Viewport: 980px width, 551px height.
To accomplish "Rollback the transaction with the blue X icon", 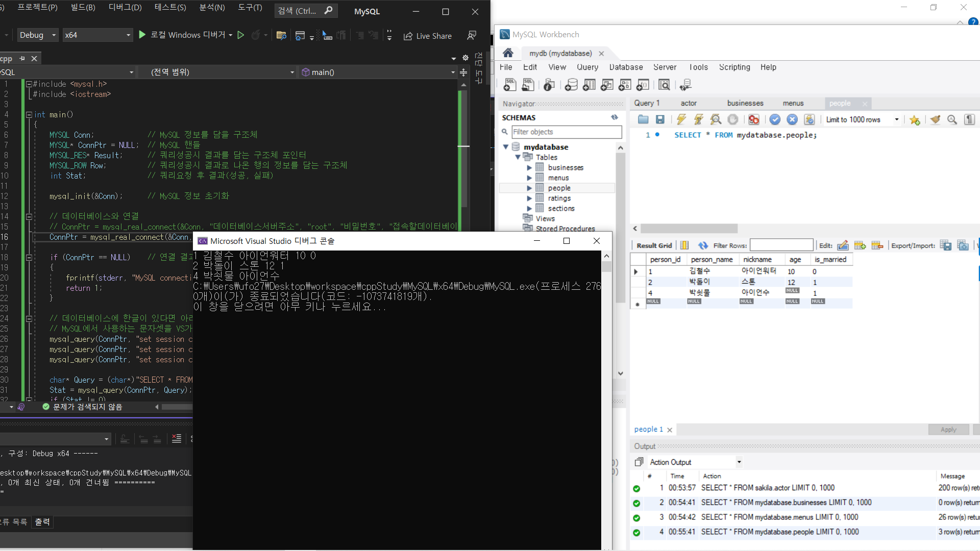I will coord(792,119).
